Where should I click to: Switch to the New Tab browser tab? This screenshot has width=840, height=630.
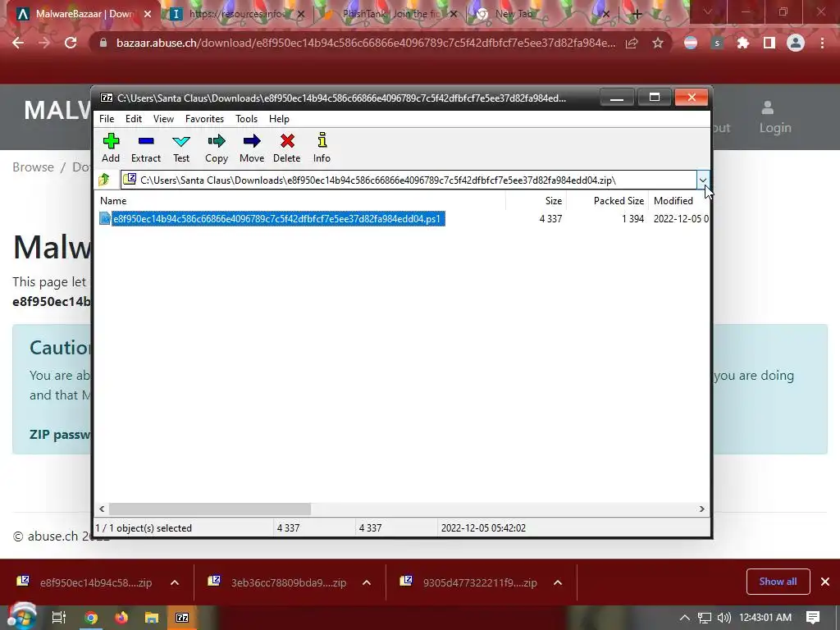[x=541, y=14]
